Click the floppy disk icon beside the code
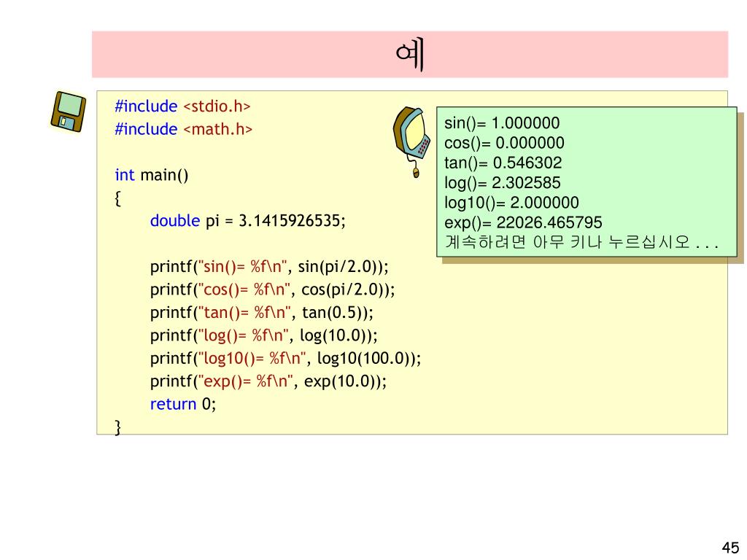 click(68, 112)
